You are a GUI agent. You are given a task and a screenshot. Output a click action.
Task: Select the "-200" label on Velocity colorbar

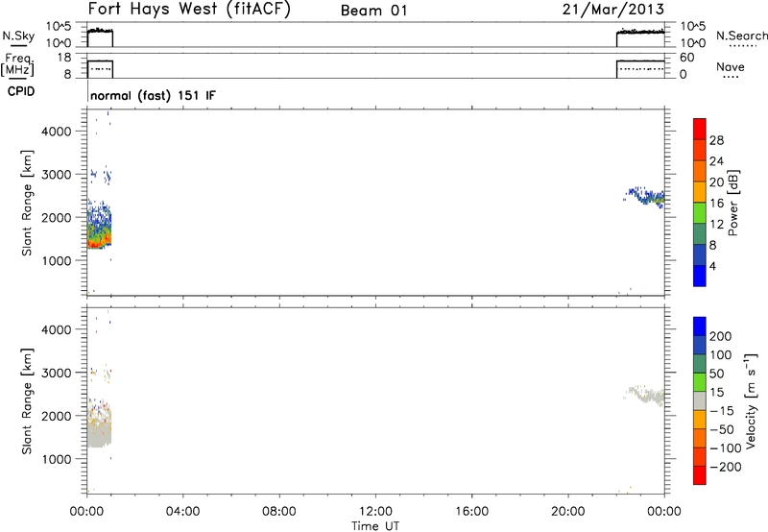pos(725,467)
